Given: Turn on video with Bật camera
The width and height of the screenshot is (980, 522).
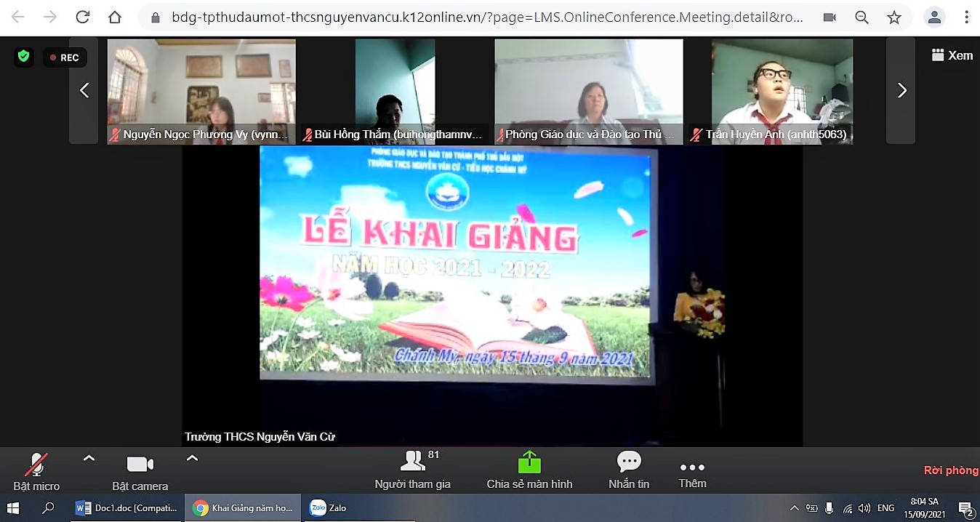Looking at the screenshot, I should click(x=140, y=469).
